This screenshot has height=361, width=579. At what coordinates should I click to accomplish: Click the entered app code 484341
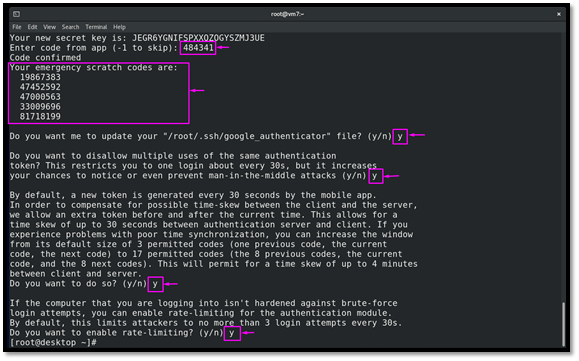click(x=198, y=48)
